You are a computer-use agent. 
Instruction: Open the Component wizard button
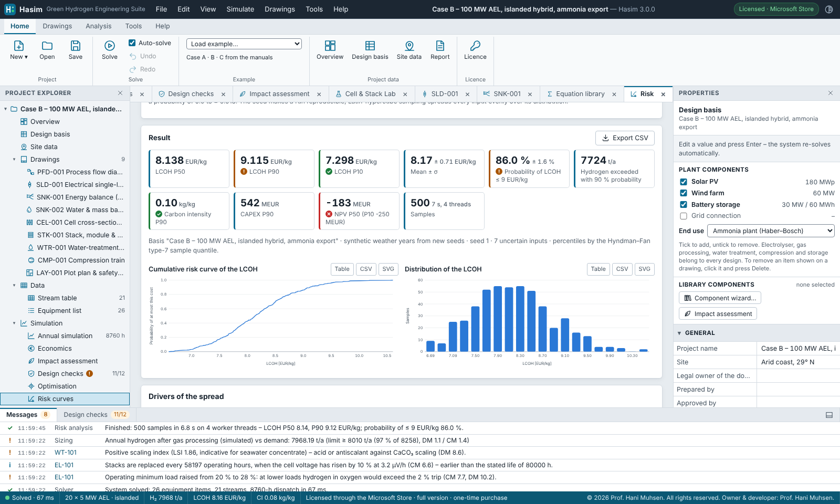pos(720,298)
